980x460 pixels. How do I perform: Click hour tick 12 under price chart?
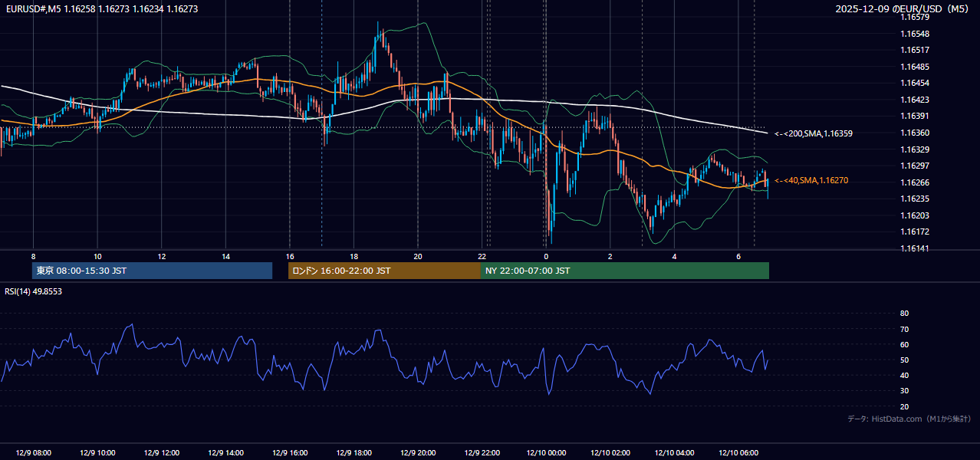point(161,256)
